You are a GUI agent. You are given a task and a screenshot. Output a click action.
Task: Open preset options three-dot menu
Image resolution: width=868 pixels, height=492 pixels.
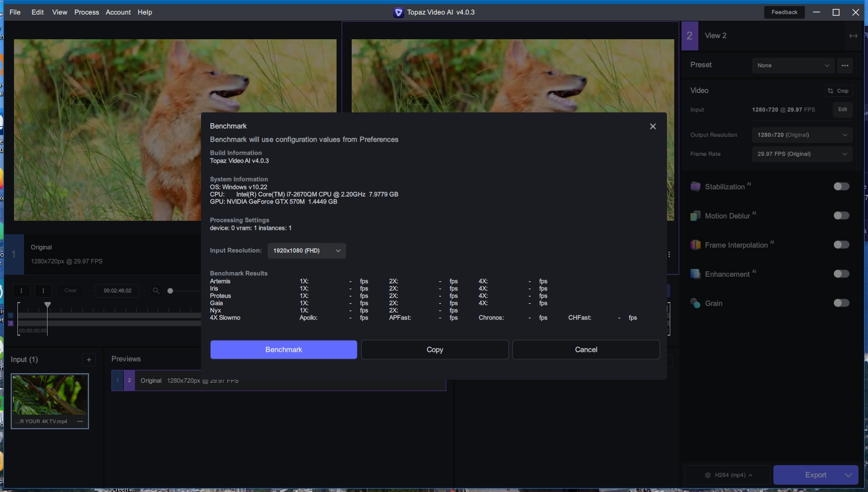coord(845,66)
